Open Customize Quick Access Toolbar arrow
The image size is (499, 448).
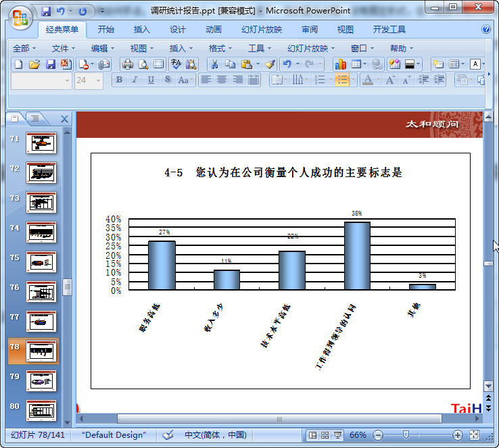[103, 11]
